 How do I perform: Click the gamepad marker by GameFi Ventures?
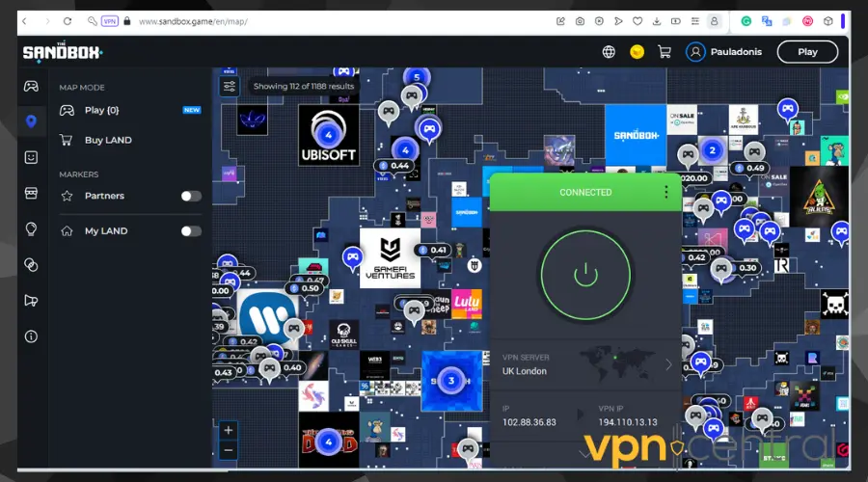pos(352,257)
